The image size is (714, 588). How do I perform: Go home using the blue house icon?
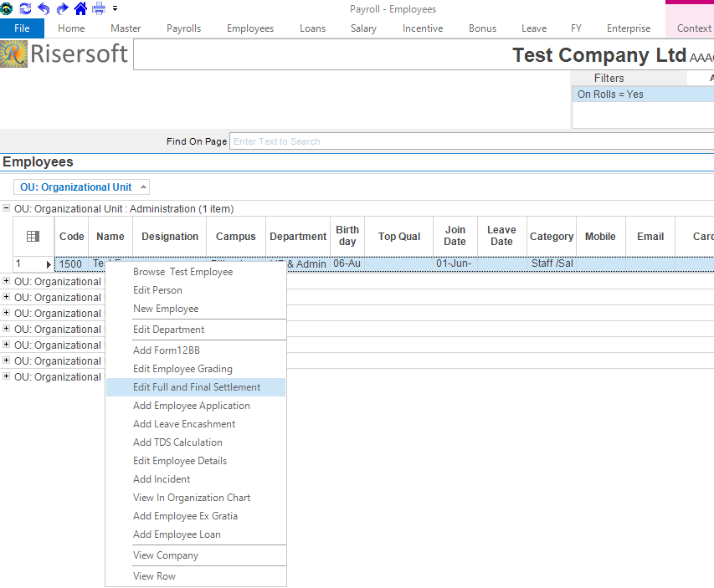[80, 9]
